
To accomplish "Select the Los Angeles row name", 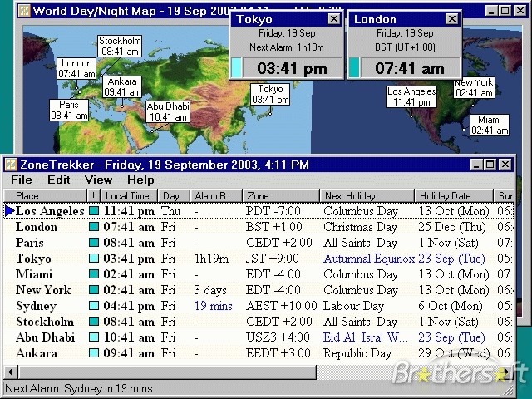I will tap(50, 211).
